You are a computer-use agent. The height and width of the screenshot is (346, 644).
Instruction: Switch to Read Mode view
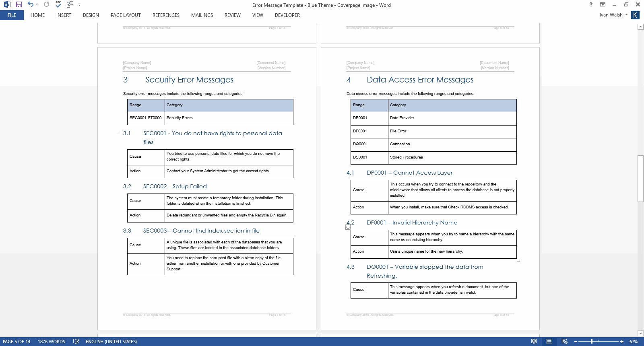tap(534, 342)
